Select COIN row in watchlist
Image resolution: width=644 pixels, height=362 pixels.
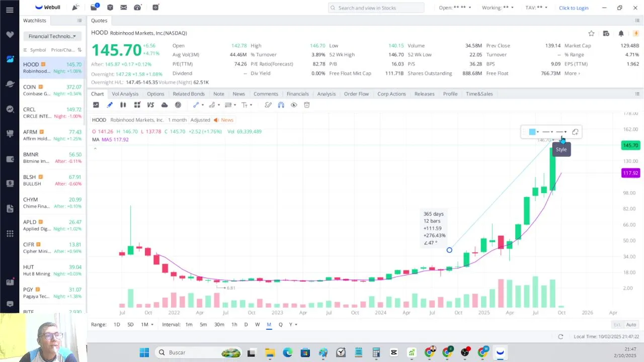(x=52, y=90)
